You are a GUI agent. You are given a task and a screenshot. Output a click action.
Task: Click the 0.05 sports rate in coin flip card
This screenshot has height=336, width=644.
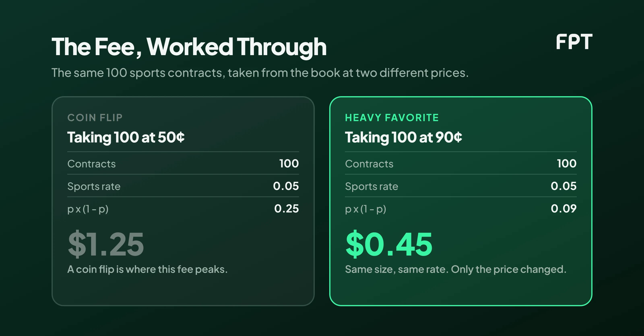coord(286,186)
